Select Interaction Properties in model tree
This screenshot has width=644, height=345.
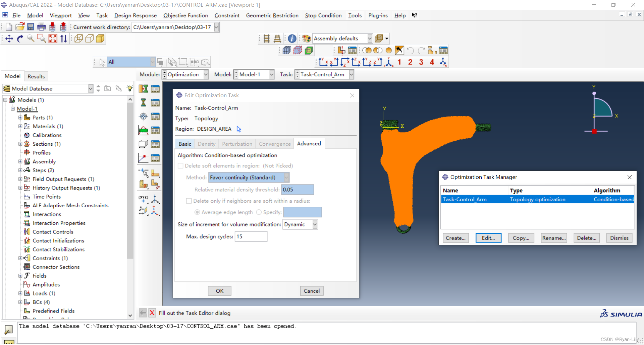coord(59,223)
